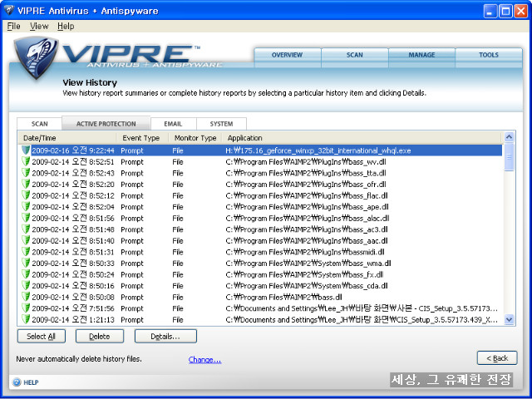Screen dimensions: 532x399
Task: Click shield icon beside bass_aac.dll row
Action: click(x=26, y=240)
